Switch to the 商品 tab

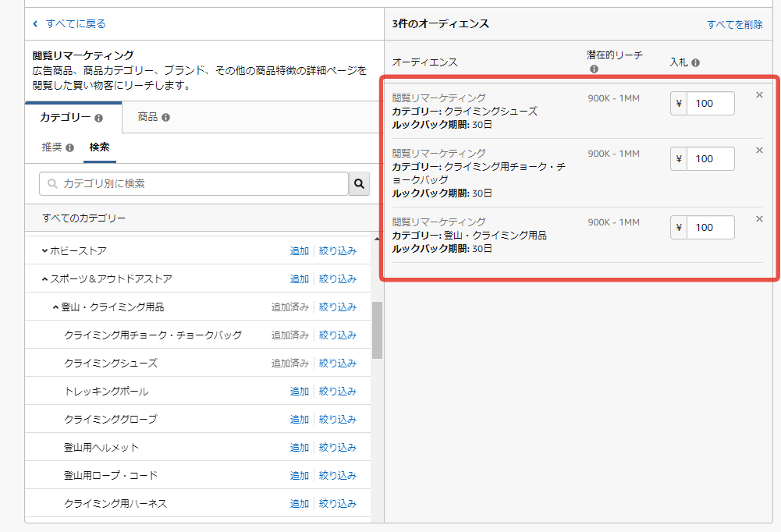pyautogui.click(x=147, y=117)
